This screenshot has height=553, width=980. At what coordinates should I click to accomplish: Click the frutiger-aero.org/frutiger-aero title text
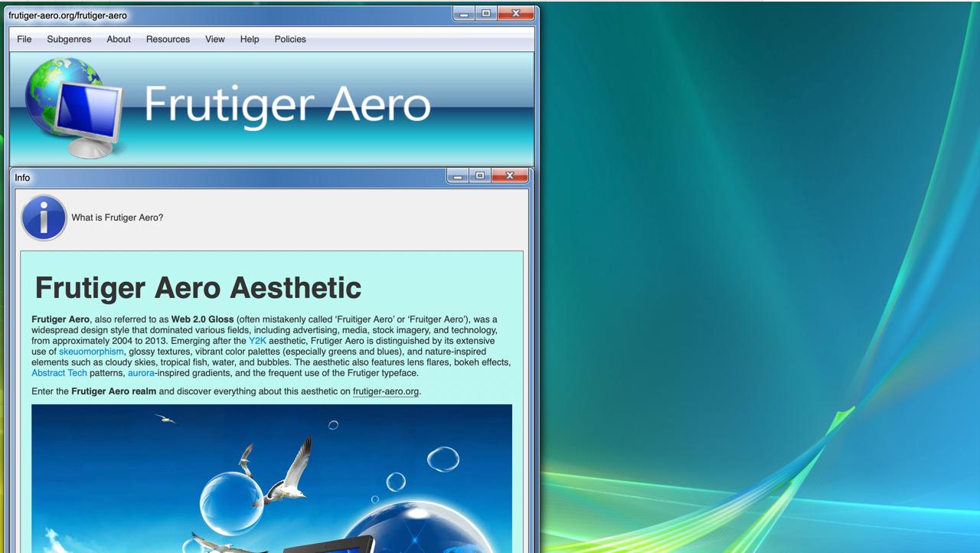68,15
